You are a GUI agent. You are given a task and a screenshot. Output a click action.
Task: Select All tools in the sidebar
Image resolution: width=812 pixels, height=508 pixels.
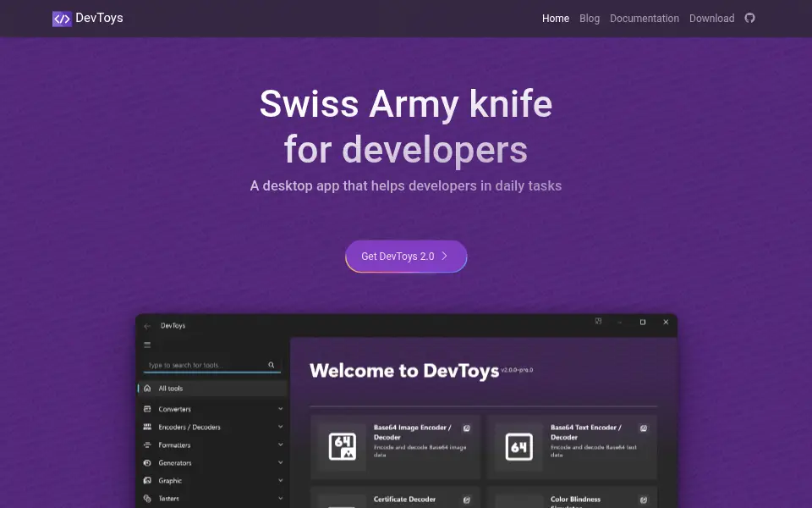pyautogui.click(x=212, y=389)
